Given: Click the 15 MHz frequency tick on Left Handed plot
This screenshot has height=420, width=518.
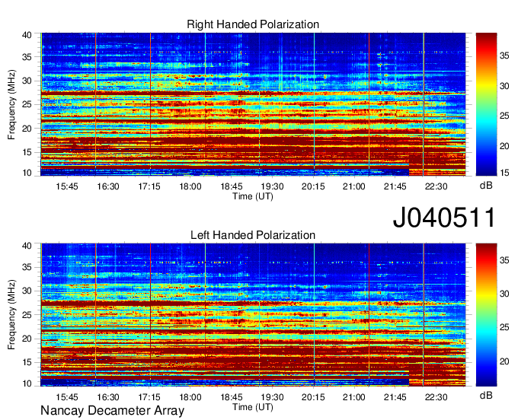Looking at the screenshot, I should pos(27,362).
